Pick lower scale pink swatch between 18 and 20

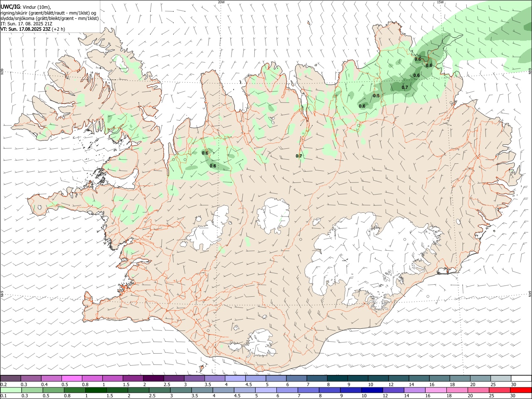(x=456, y=390)
